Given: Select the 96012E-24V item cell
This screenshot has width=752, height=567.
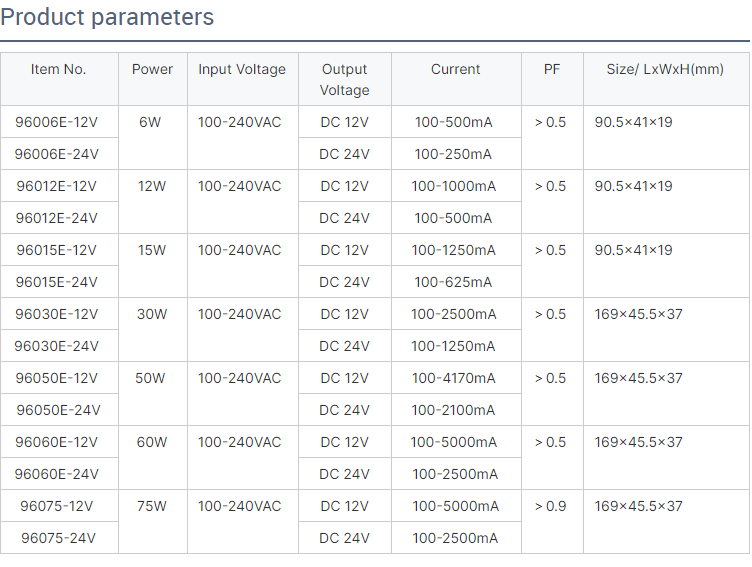Looking at the screenshot, I should tap(56, 218).
